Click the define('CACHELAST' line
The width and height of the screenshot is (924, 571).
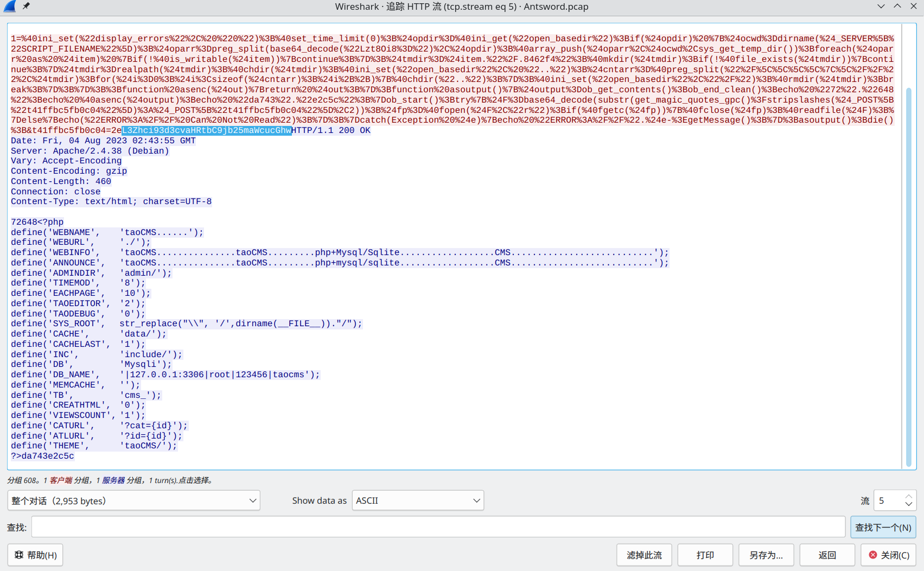coord(78,344)
